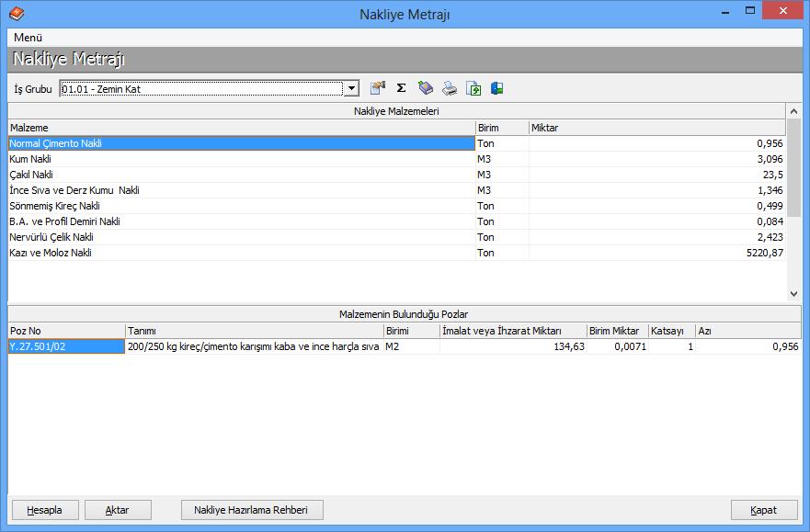The width and height of the screenshot is (810, 532).
Task: Click the app icon in title bar
Action: pyautogui.click(x=17, y=14)
